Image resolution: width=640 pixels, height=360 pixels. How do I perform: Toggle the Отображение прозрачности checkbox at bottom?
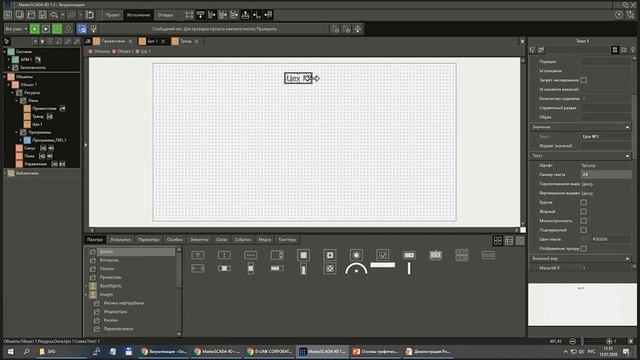click(584, 249)
